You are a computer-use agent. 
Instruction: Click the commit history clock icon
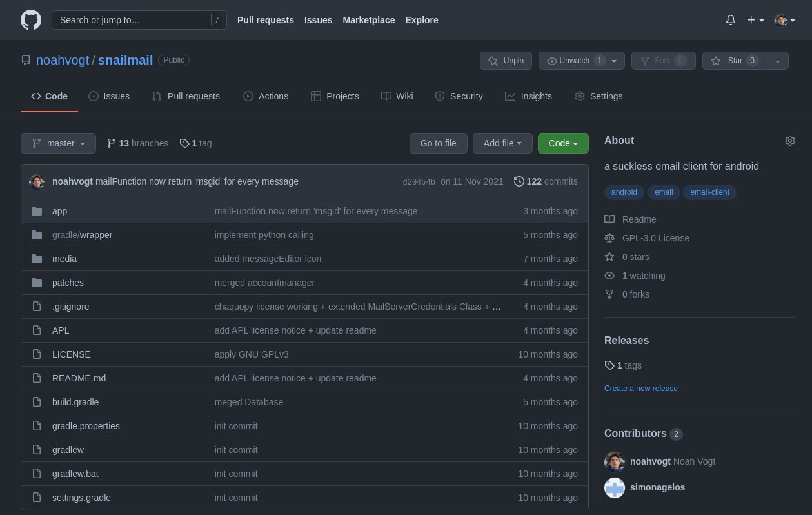click(519, 181)
